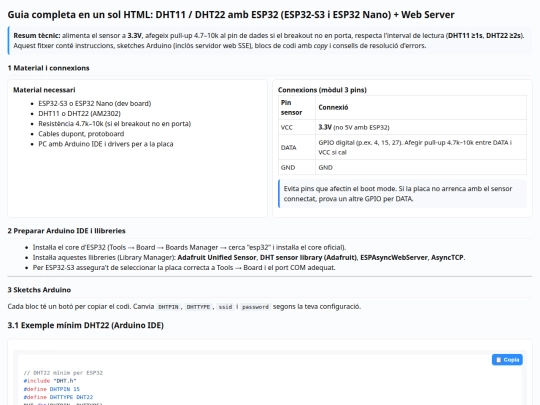Click the '3 Sketchs Arduino' heading
Viewport: 540px width, 405px height.
click(39, 290)
